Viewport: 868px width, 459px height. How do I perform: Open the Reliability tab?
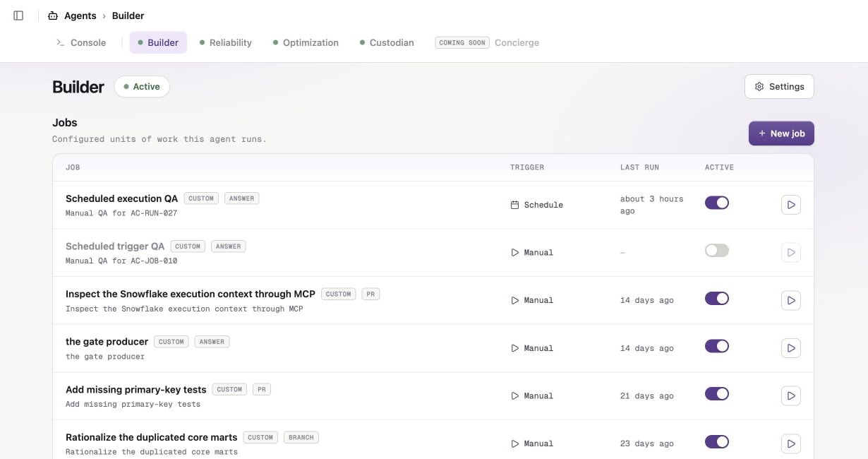pos(226,42)
